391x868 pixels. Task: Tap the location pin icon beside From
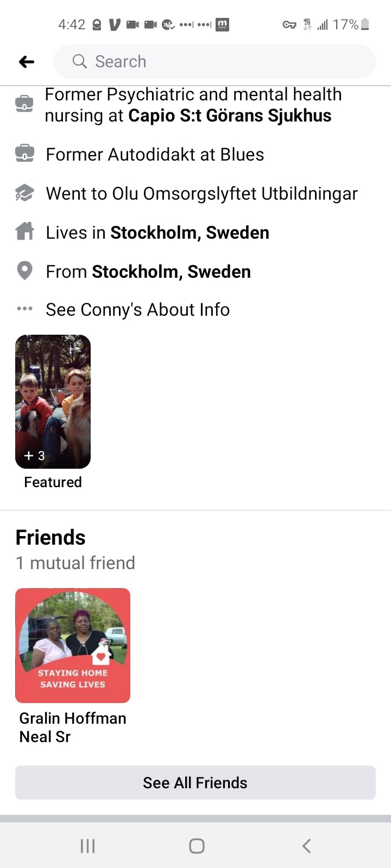(x=24, y=271)
